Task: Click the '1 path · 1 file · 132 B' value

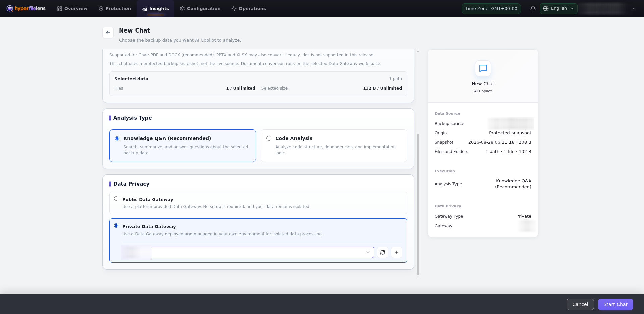Action: coord(508,152)
